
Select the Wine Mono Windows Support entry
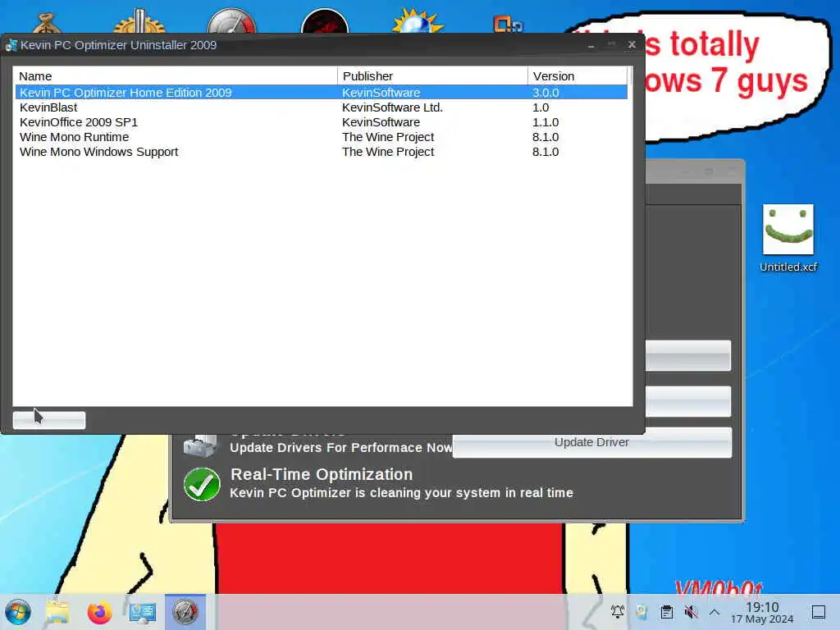click(321, 152)
